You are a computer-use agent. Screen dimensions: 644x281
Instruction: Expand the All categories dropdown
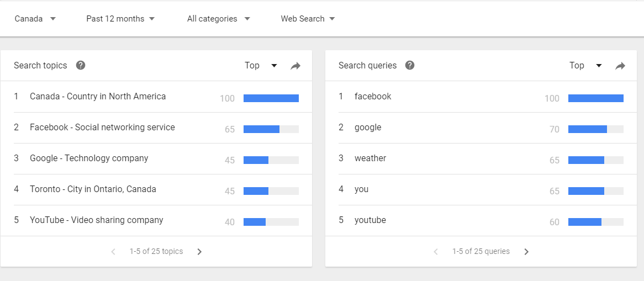click(219, 19)
